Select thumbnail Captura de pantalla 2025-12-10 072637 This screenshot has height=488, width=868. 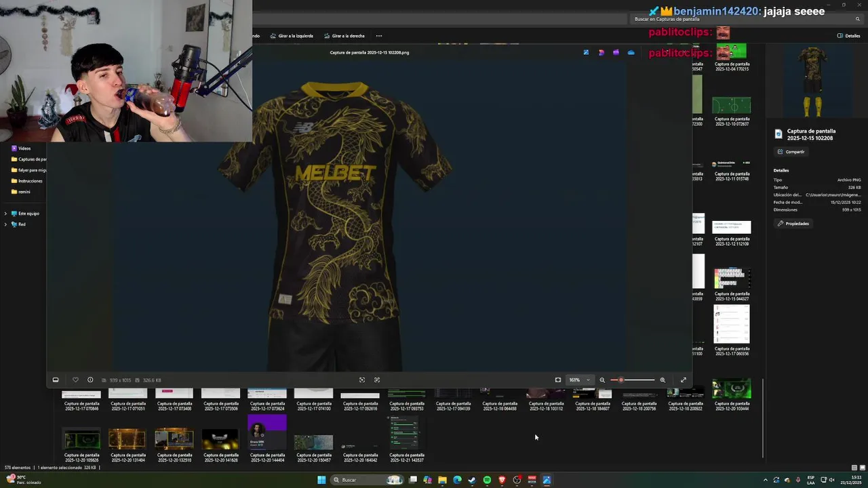(x=731, y=111)
